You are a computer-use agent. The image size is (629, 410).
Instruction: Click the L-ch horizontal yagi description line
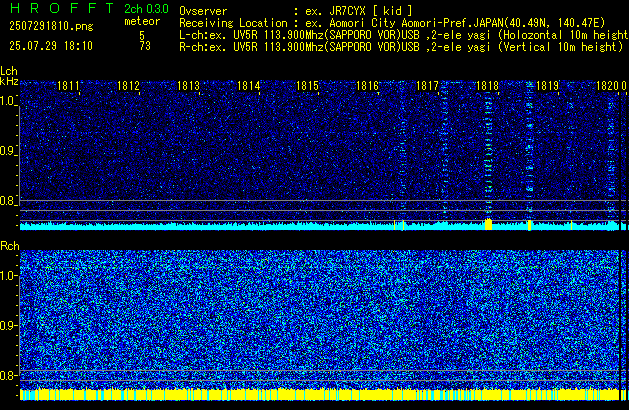pyautogui.click(x=404, y=35)
